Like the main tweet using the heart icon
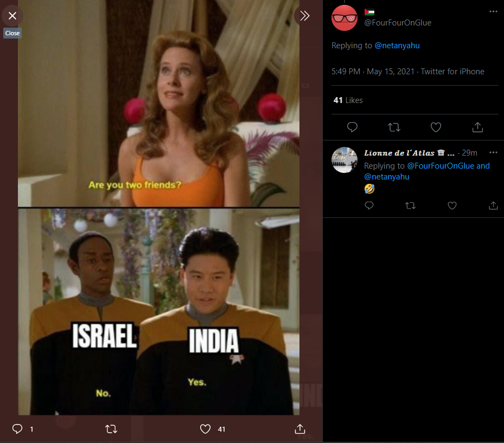Image resolution: width=504 pixels, height=443 pixels. click(436, 127)
